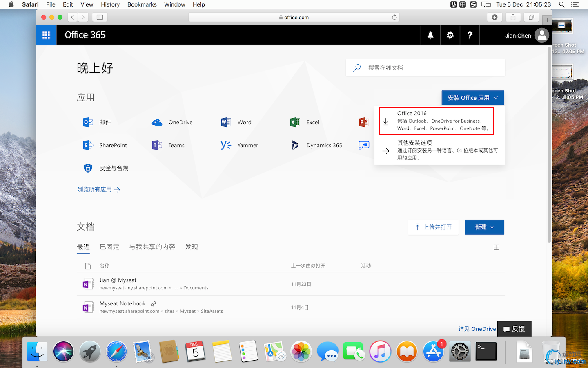Open Finder from the Dock
This screenshot has height=368, width=588.
coord(37,352)
